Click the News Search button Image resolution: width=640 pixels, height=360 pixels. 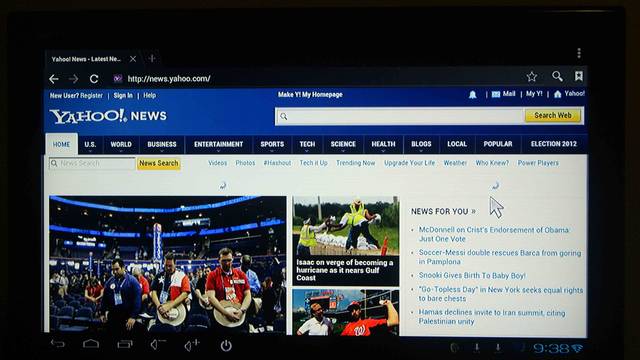point(158,163)
